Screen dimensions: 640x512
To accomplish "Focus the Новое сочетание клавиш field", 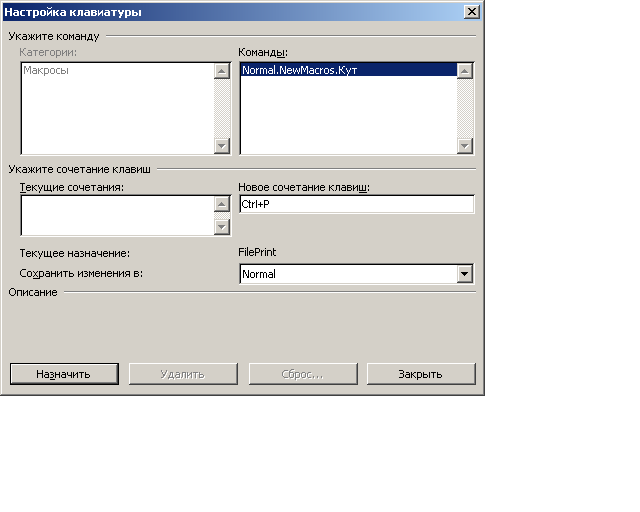I will (x=357, y=204).
